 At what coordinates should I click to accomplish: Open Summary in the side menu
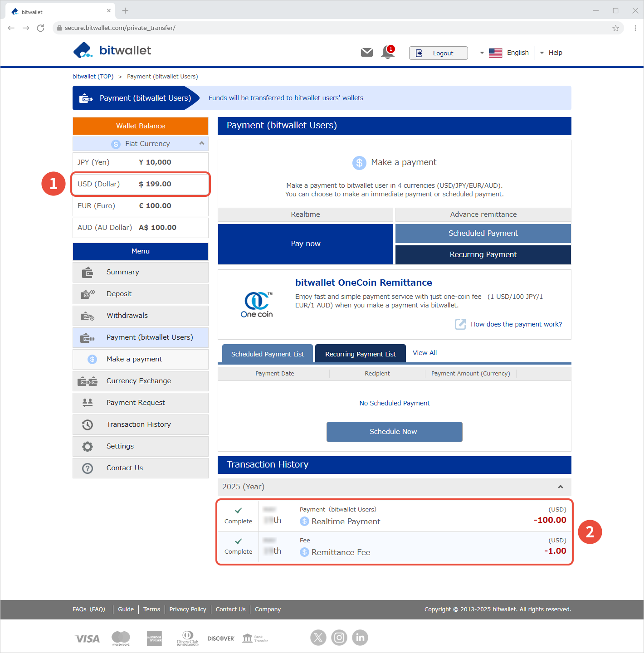[141, 272]
